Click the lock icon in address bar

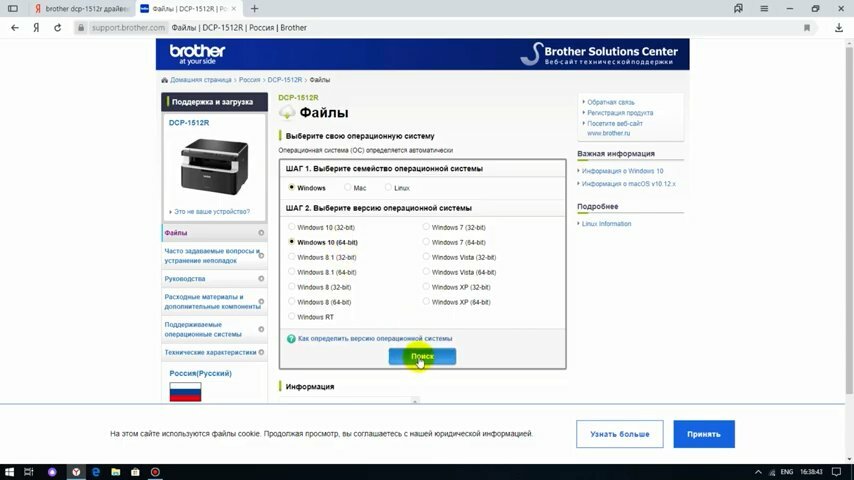[x=81, y=28]
